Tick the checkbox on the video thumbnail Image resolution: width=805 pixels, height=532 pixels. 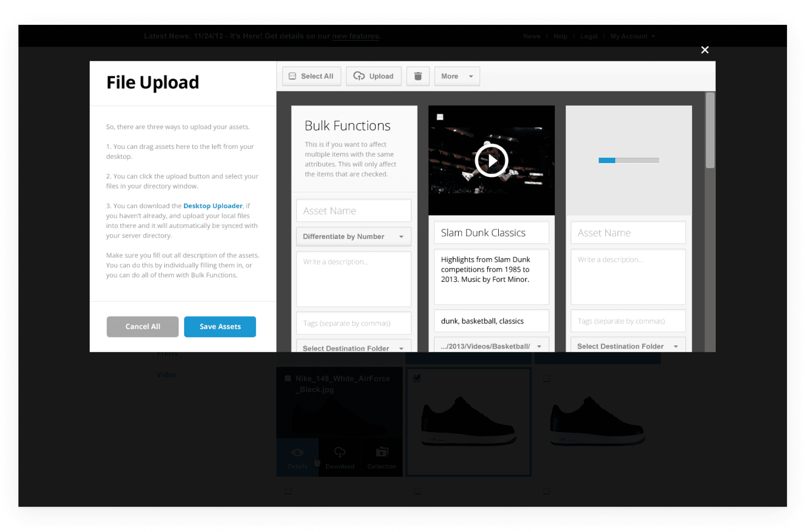(x=440, y=117)
